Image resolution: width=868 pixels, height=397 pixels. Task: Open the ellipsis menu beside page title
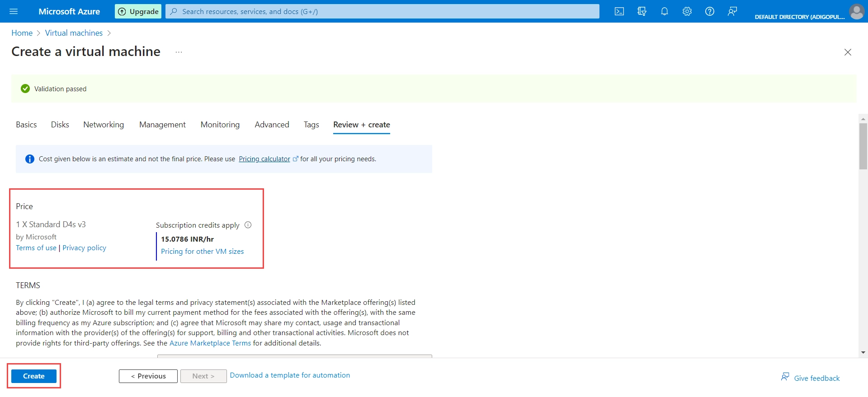click(x=179, y=52)
